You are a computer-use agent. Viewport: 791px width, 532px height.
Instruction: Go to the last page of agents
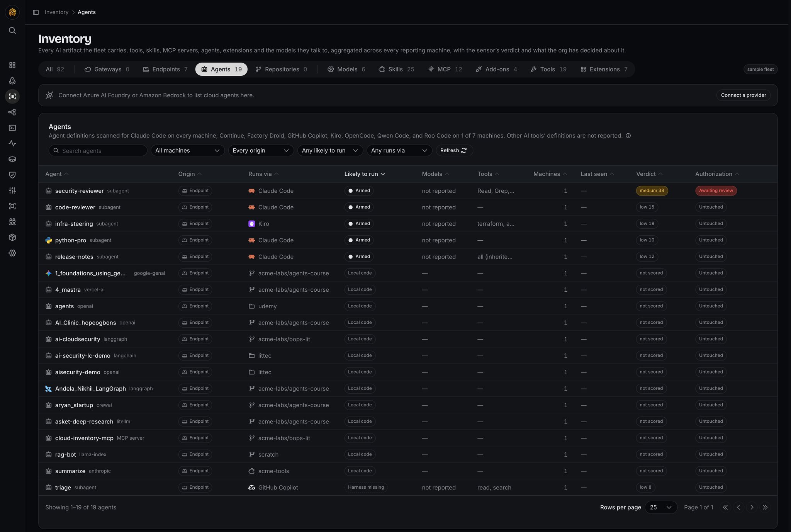pyautogui.click(x=765, y=507)
